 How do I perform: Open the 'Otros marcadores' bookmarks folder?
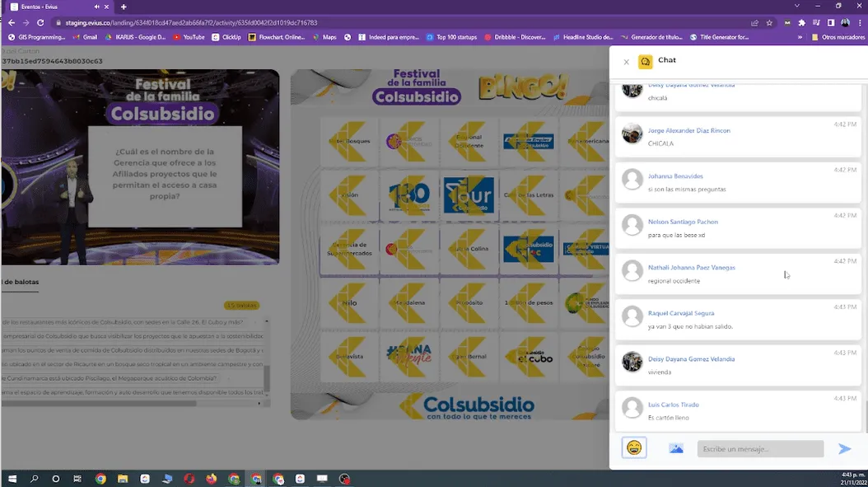838,37
